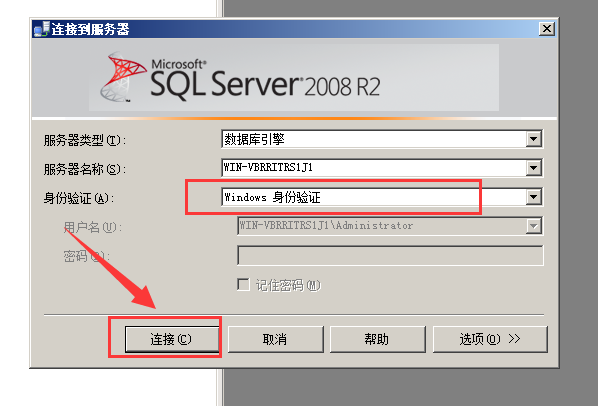Click the SQL Server 2008 R2 banner text

click(265, 80)
